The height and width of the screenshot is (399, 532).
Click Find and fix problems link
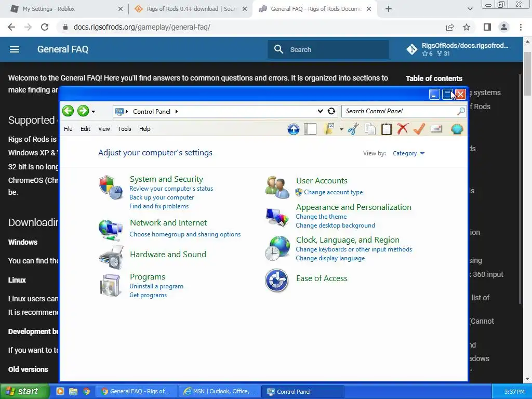159,206
